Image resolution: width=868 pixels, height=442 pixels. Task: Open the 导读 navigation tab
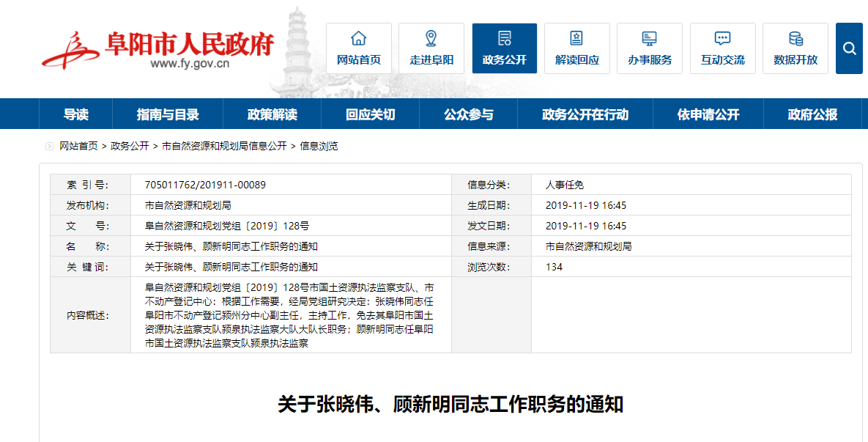click(75, 114)
